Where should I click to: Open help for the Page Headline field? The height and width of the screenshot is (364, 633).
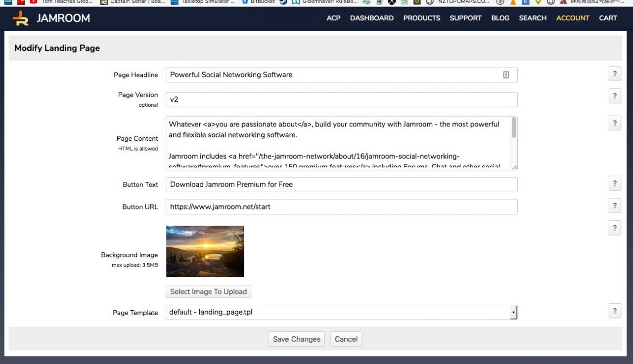(x=614, y=74)
